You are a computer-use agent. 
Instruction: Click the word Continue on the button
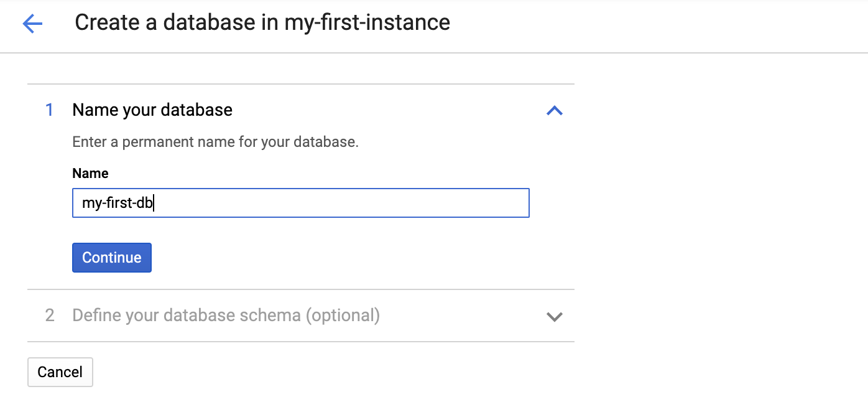coord(112,258)
